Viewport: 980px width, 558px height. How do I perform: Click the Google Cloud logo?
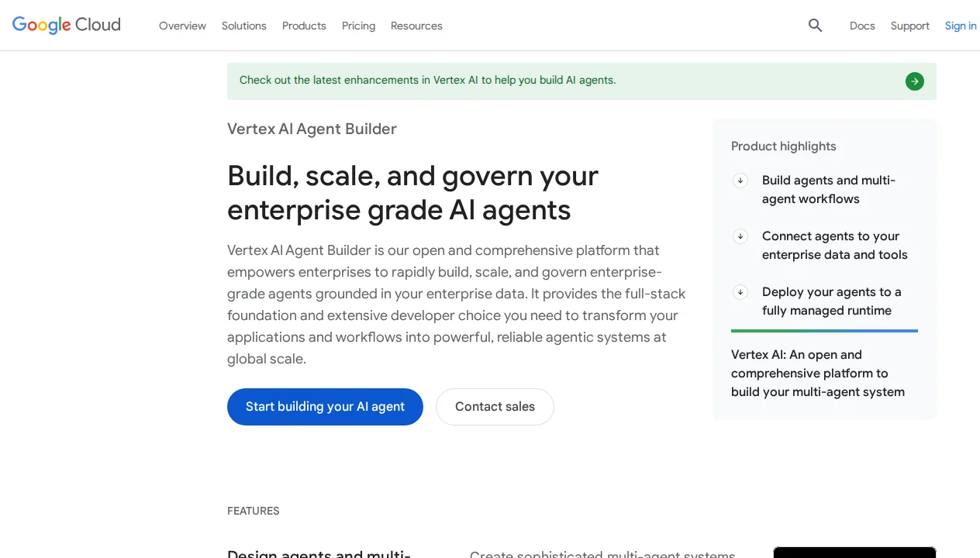[66, 25]
